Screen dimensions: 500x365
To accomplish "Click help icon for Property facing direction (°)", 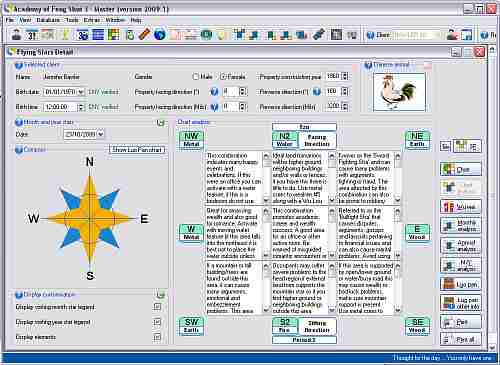I will 214,92.
